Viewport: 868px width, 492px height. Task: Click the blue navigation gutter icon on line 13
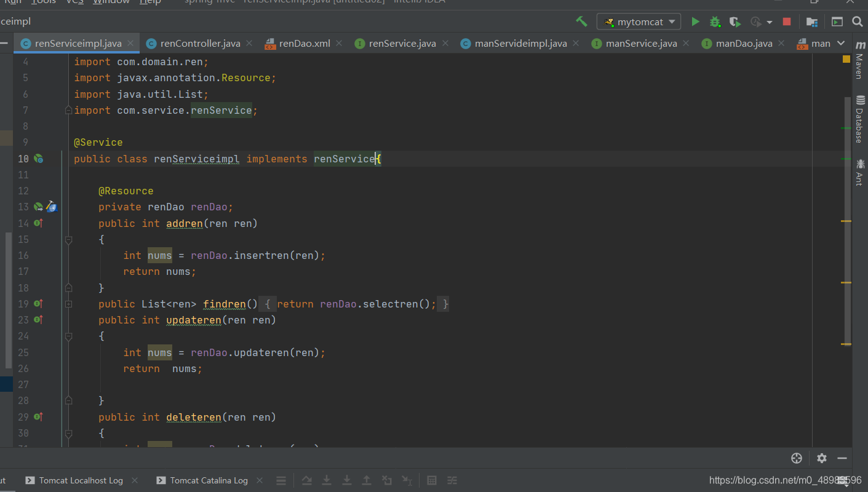coord(52,207)
